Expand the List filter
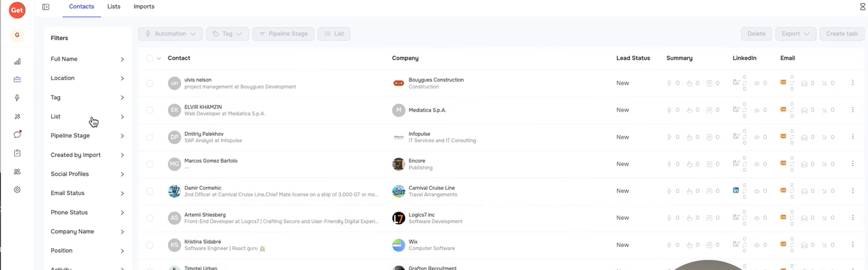The height and width of the screenshot is (270, 868). (88, 117)
